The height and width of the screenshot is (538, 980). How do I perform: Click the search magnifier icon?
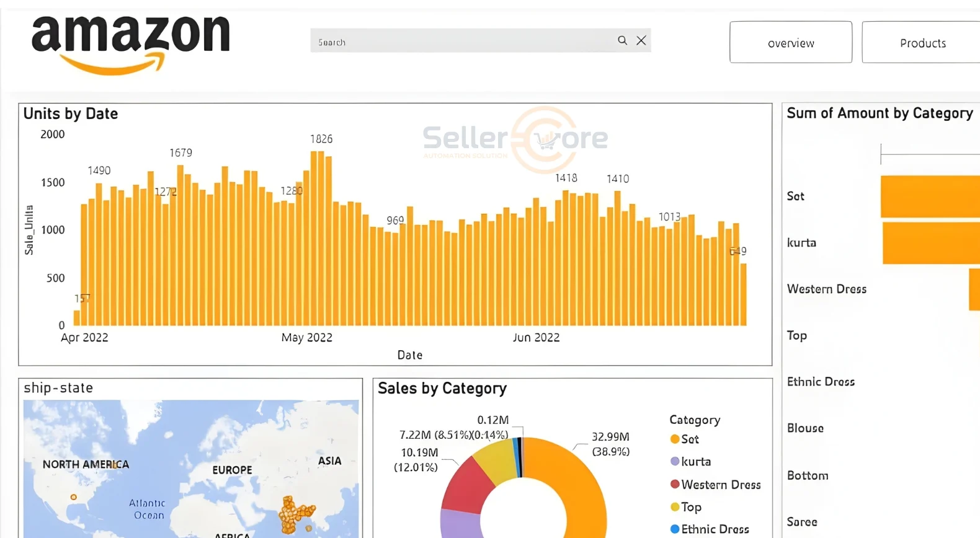(x=622, y=40)
